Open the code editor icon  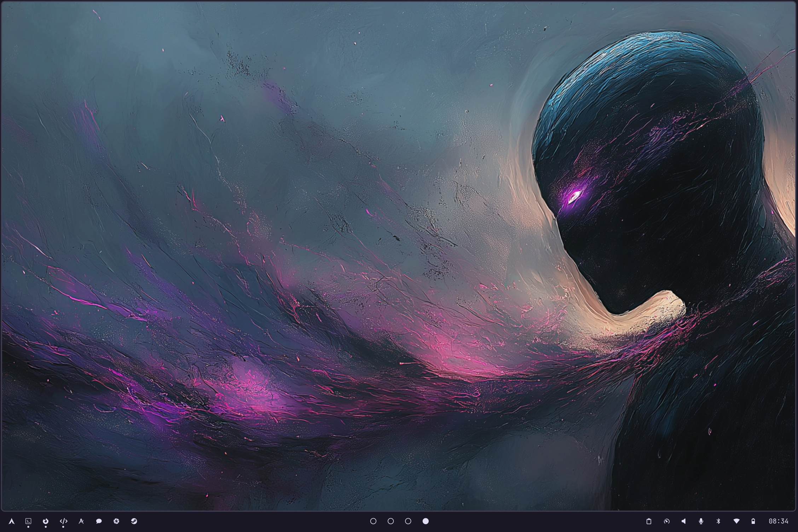tap(63, 521)
